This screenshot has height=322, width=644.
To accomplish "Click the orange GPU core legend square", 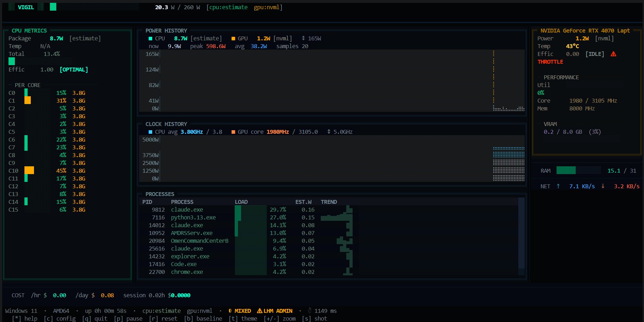I will [233, 132].
